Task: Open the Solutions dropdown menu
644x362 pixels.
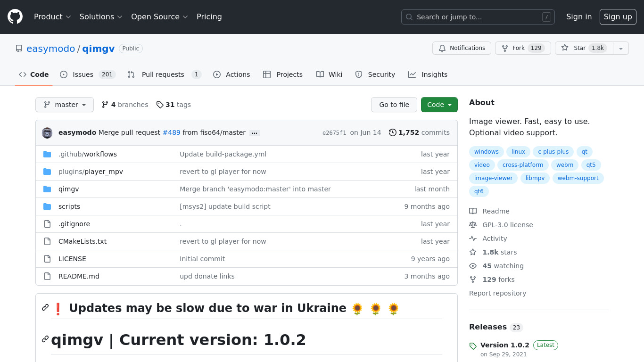Action: tap(101, 16)
